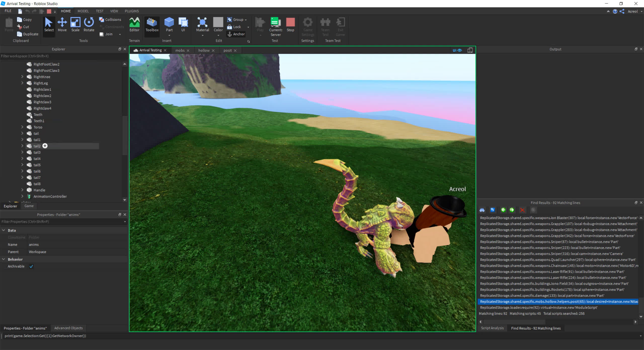The image size is (644, 350).
Task: Switch to the hollow tab
Action: tap(204, 50)
